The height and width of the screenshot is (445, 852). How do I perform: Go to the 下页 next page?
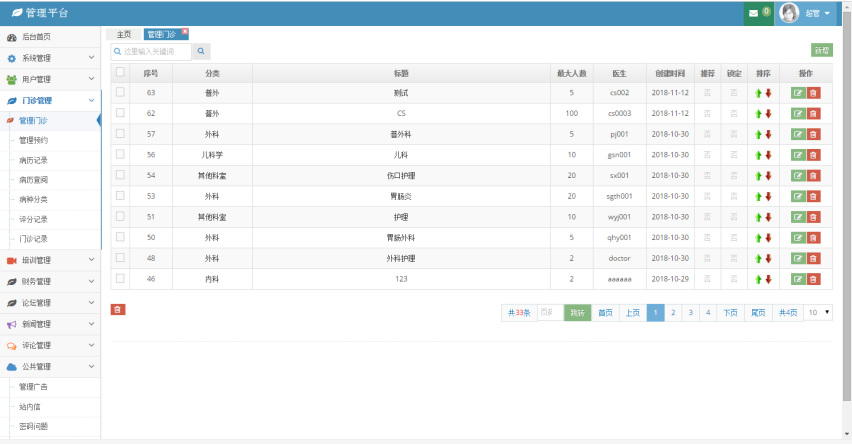[x=730, y=312]
